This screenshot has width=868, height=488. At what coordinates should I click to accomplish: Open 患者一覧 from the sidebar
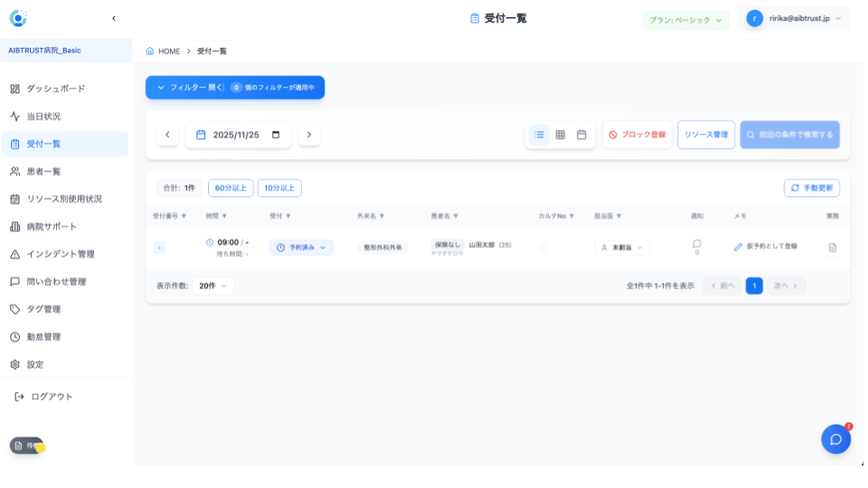pyautogui.click(x=65, y=172)
